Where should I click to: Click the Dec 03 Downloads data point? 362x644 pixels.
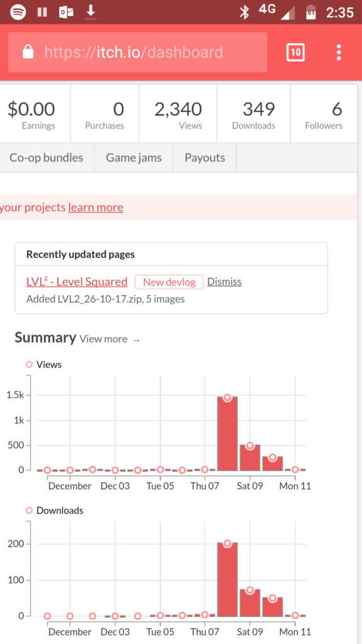(115, 616)
